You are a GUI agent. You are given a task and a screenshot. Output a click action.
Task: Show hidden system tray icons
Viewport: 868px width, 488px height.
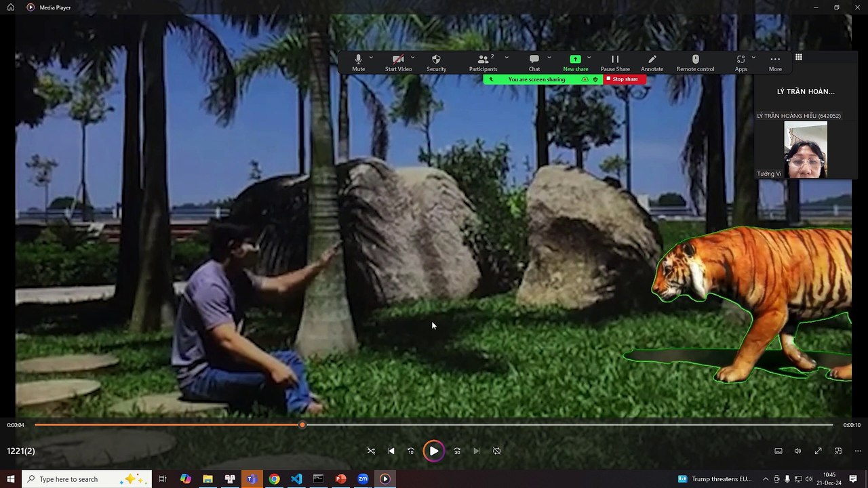pyautogui.click(x=766, y=479)
